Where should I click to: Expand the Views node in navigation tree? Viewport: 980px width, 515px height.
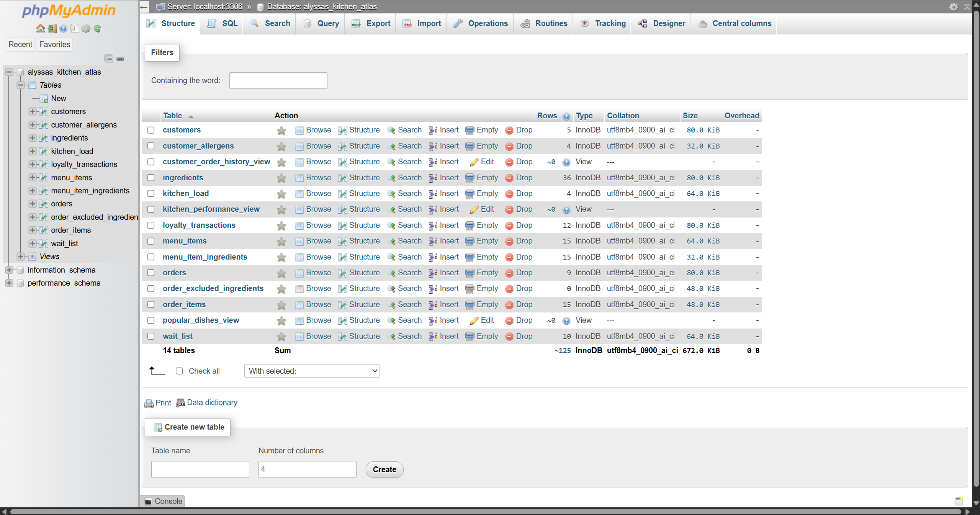pos(21,257)
